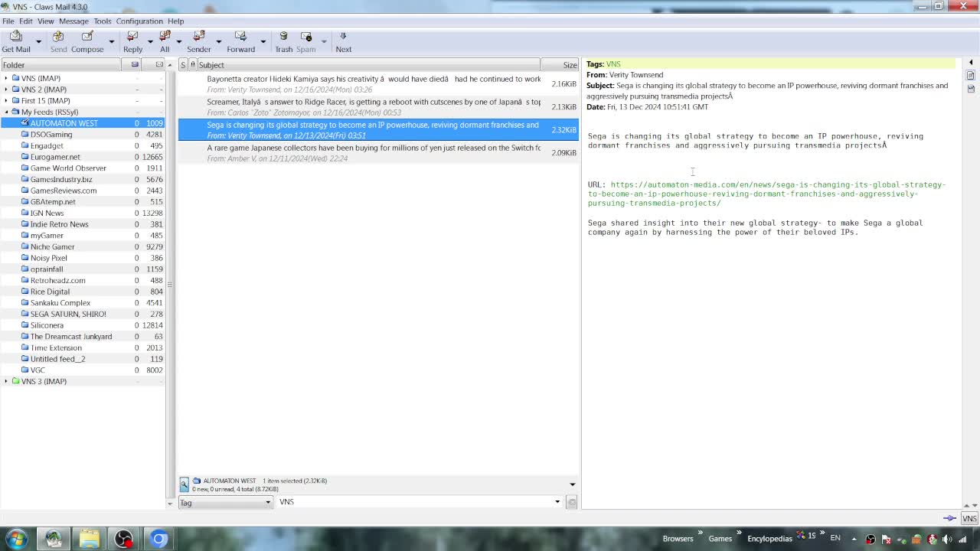Open Sender reply dropdown arrow
The image size is (980, 551).
(x=218, y=41)
